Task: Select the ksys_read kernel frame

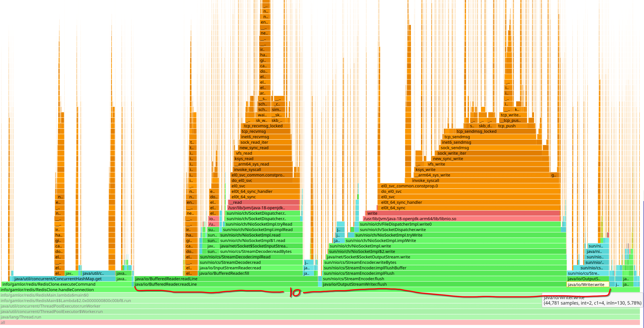Action: pos(263,159)
